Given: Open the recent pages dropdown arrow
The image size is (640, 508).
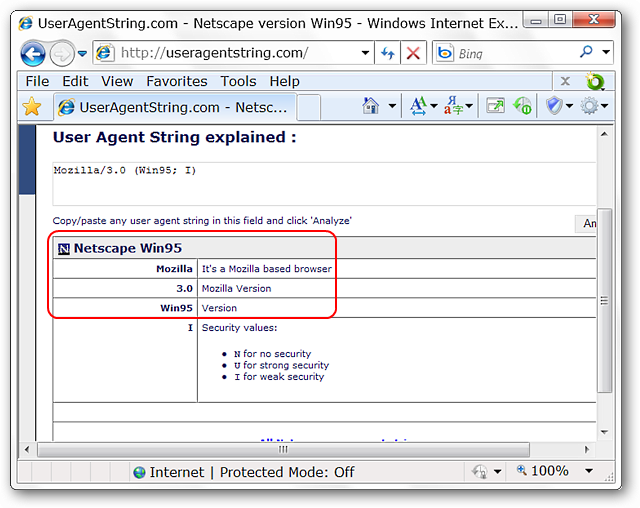Looking at the screenshot, I should click(x=82, y=53).
